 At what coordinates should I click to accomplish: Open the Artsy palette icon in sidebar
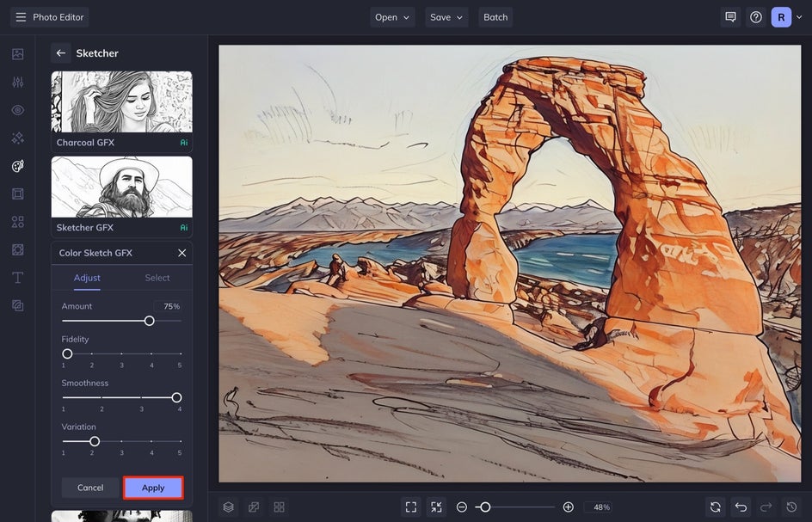pos(17,166)
